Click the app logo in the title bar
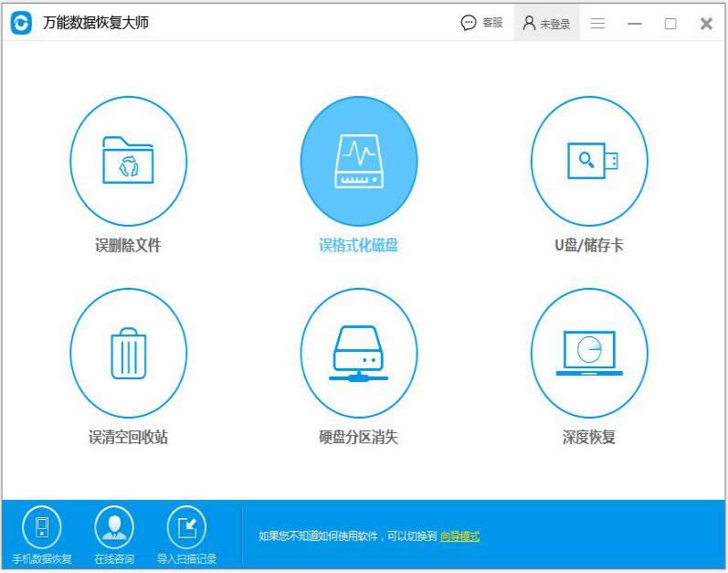The width and height of the screenshot is (728, 573). pyautogui.click(x=21, y=23)
